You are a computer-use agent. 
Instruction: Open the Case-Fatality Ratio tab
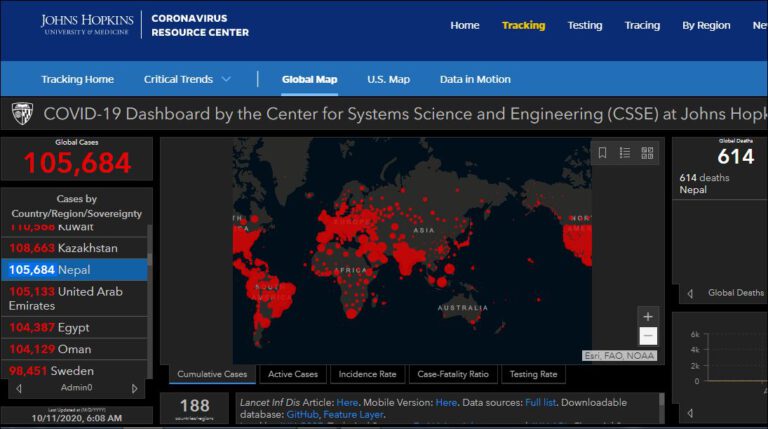[x=453, y=374]
